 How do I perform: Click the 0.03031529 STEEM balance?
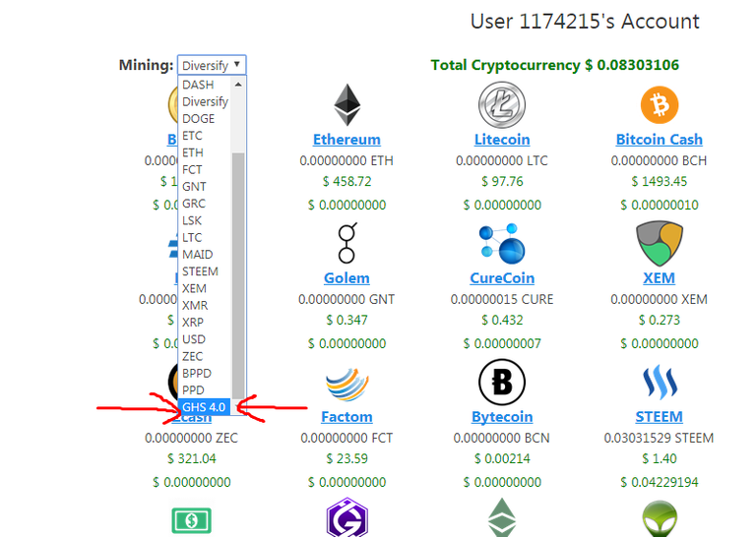click(660, 438)
